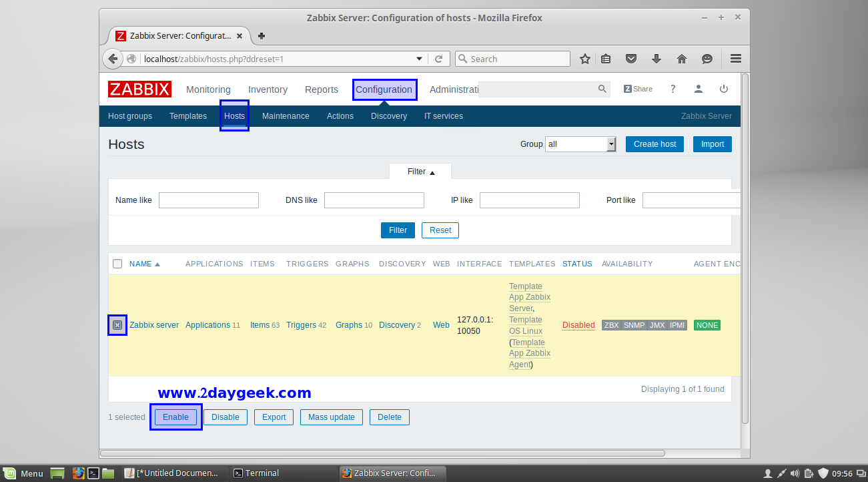Open the Firefox hamburger menu
868x482 pixels.
pos(736,59)
